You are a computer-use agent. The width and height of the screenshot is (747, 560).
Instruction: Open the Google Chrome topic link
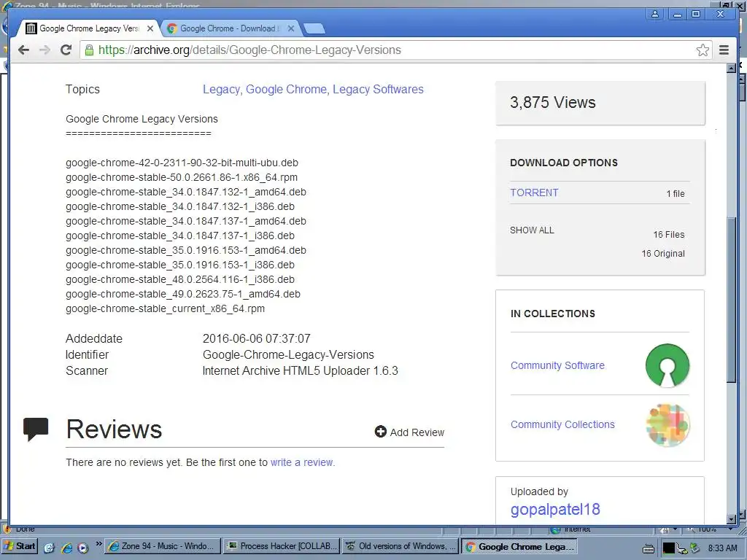point(286,90)
